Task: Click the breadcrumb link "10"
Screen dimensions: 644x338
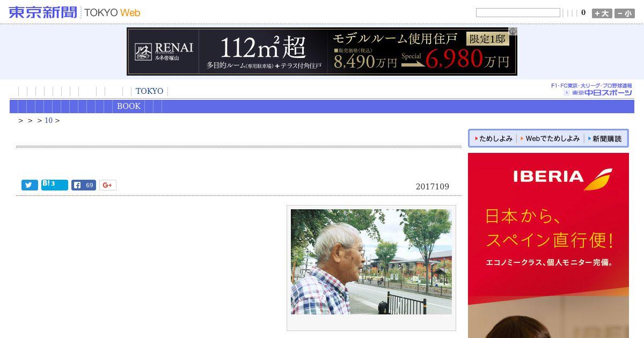Action: (x=48, y=121)
